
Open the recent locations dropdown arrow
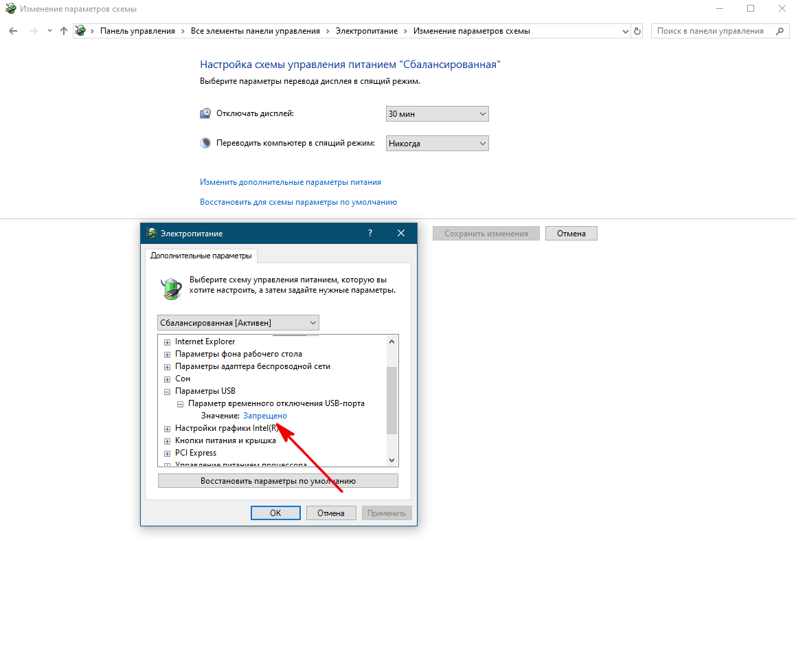[49, 31]
